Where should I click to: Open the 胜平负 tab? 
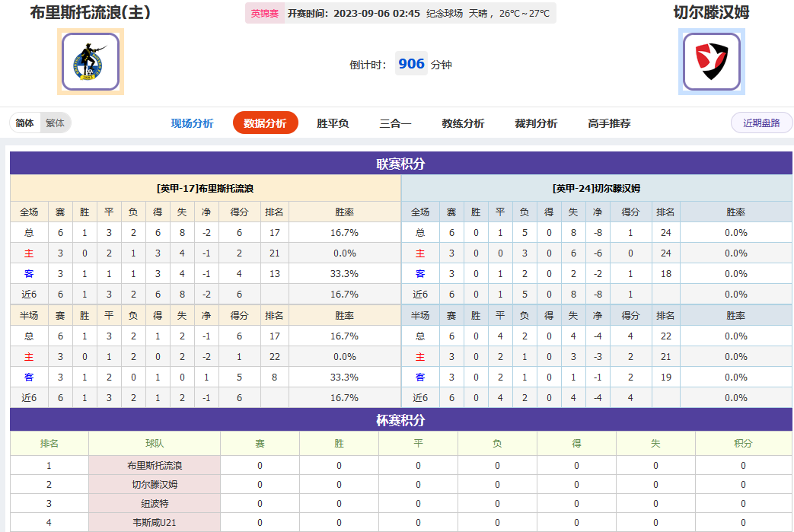(333, 123)
